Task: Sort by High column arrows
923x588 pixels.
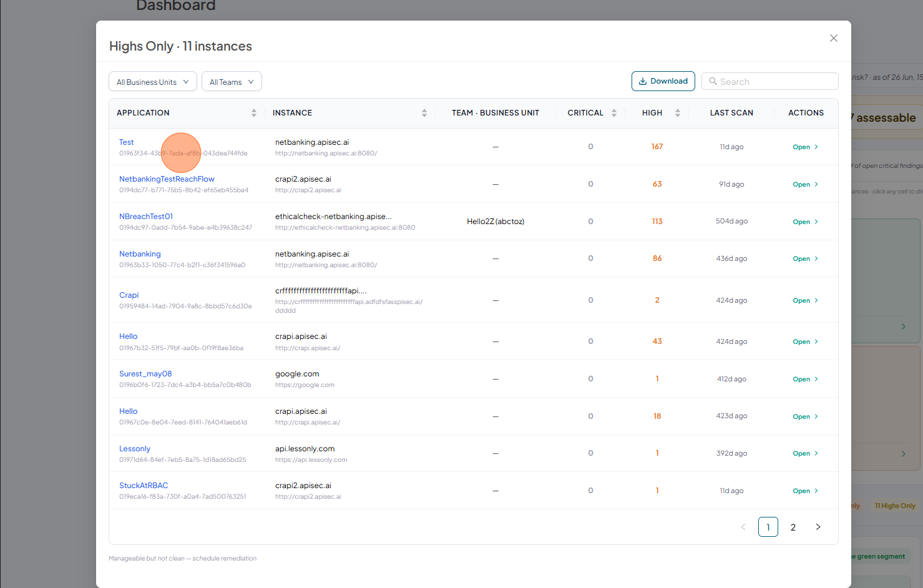Action: 678,113
